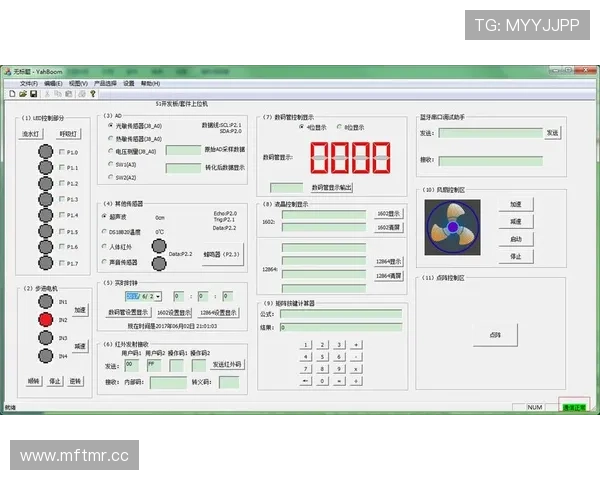Click the gray IN4 stepper motor indicator
This screenshot has height=480, width=600.
45,355
